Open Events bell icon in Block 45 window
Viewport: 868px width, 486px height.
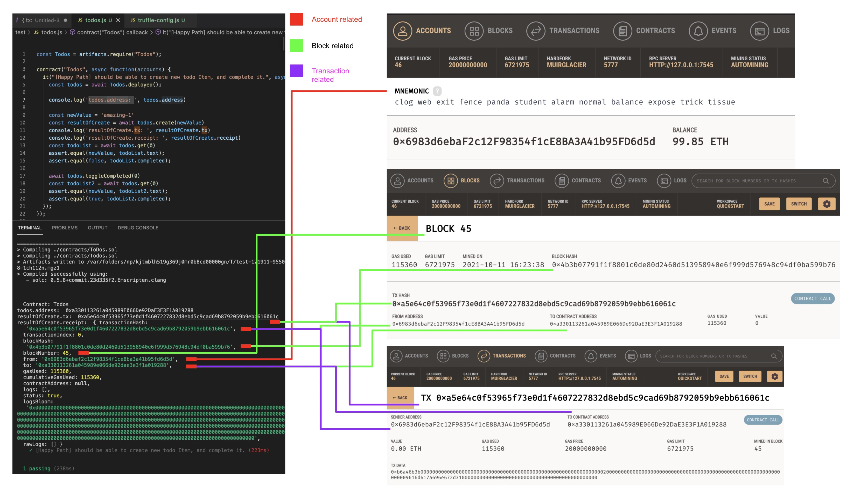(618, 181)
